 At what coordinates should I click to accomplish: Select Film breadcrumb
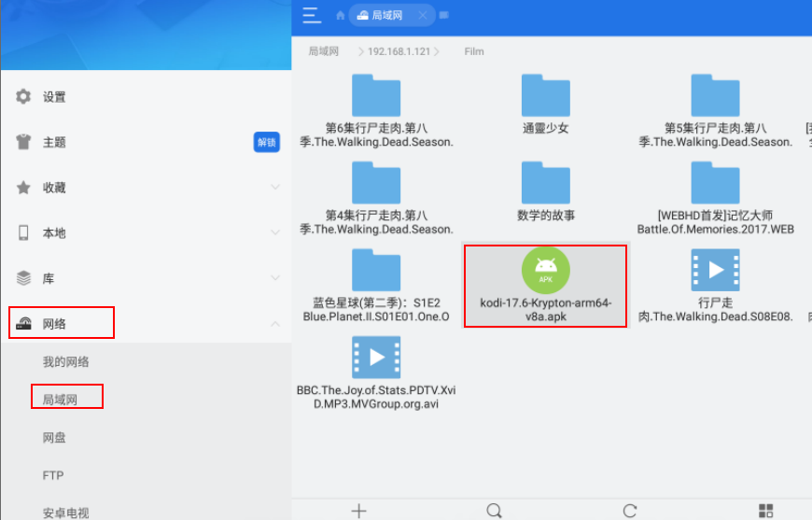click(474, 51)
